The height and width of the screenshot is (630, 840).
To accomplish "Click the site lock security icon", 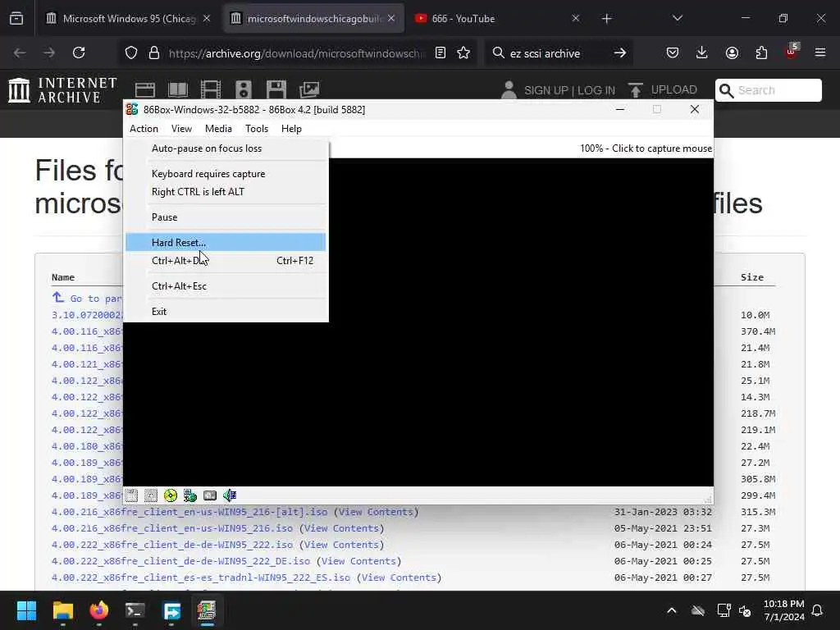I will 154,52.
